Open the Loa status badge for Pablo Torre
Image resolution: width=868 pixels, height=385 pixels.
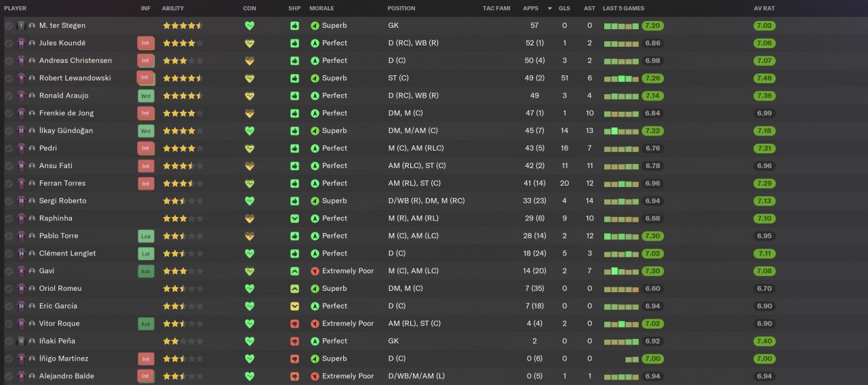[146, 236]
